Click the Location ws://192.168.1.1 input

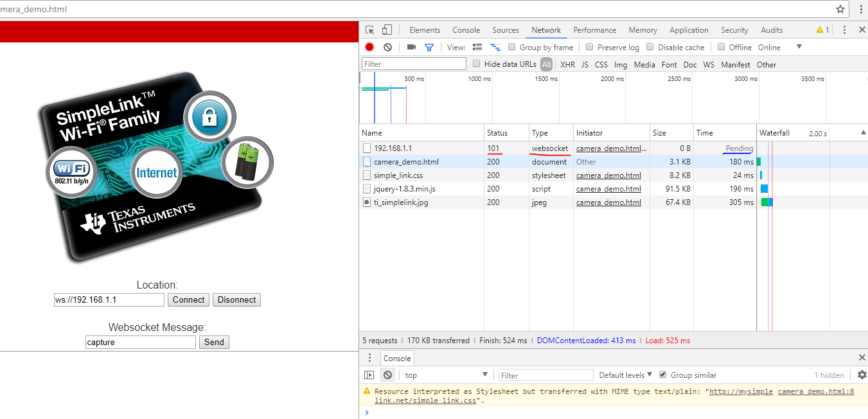click(x=109, y=299)
